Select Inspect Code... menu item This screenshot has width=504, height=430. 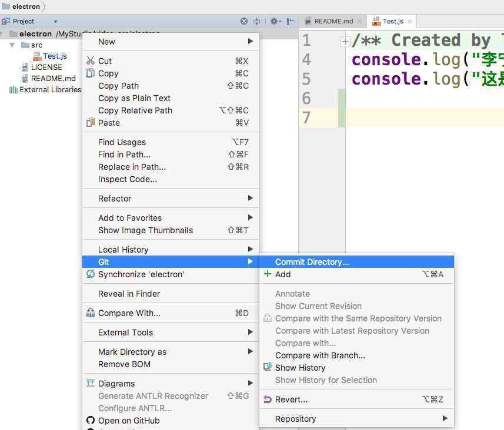[171, 179]
